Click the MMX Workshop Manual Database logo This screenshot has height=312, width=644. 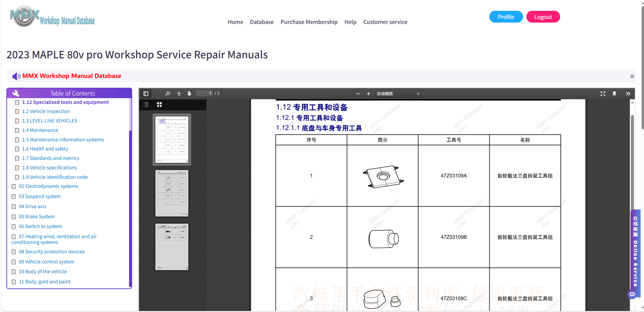(52, 16)
